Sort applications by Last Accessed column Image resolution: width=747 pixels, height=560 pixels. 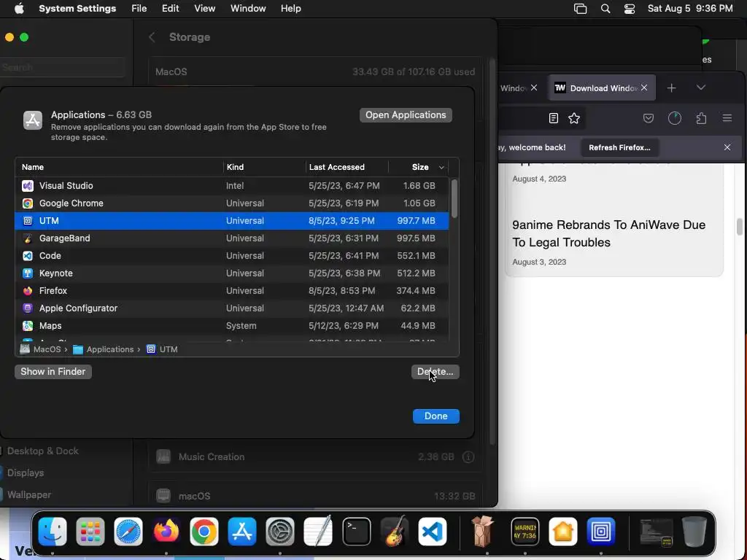click(x=337, y=167)
